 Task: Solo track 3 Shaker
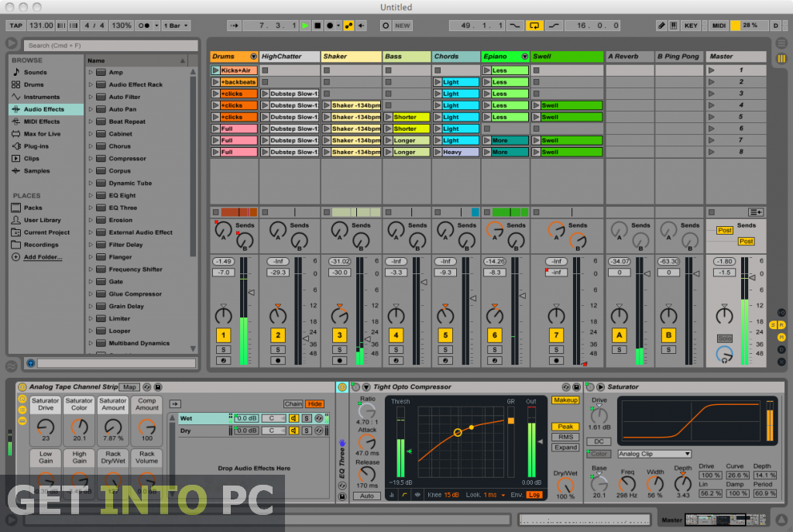click(x=338, y=349)
